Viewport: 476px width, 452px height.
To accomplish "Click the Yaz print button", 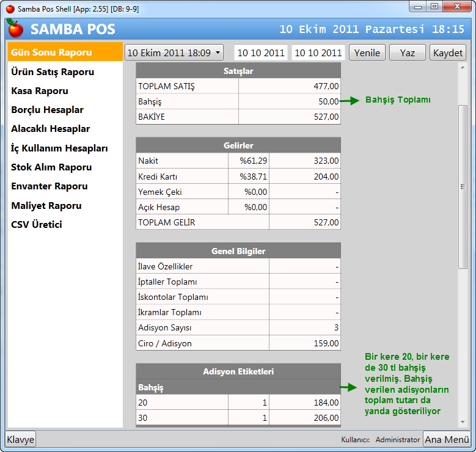I will pos(408,53).
